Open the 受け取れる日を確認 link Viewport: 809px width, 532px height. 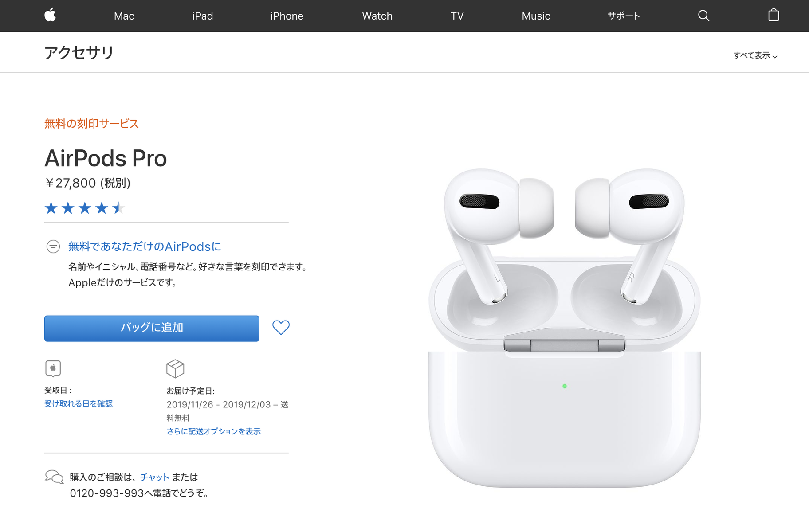(79, 403)
